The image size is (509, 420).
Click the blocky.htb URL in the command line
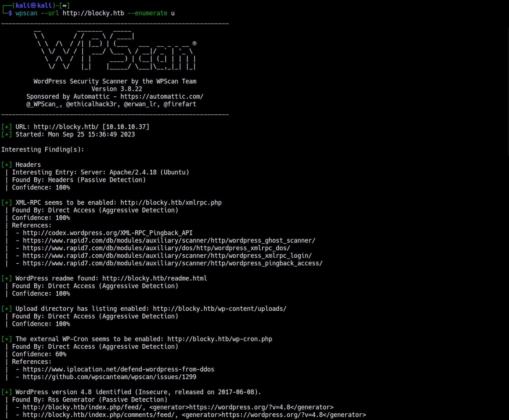point(93,13)
